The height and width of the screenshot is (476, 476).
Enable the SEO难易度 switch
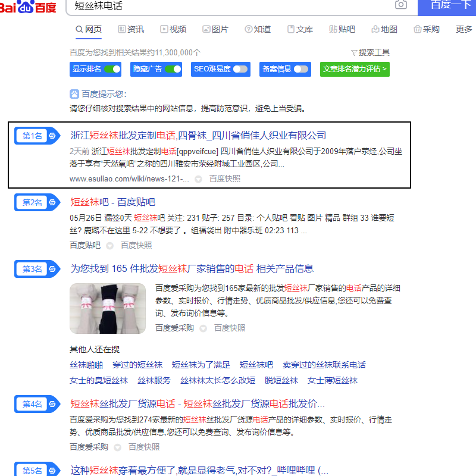pos(240,69)
